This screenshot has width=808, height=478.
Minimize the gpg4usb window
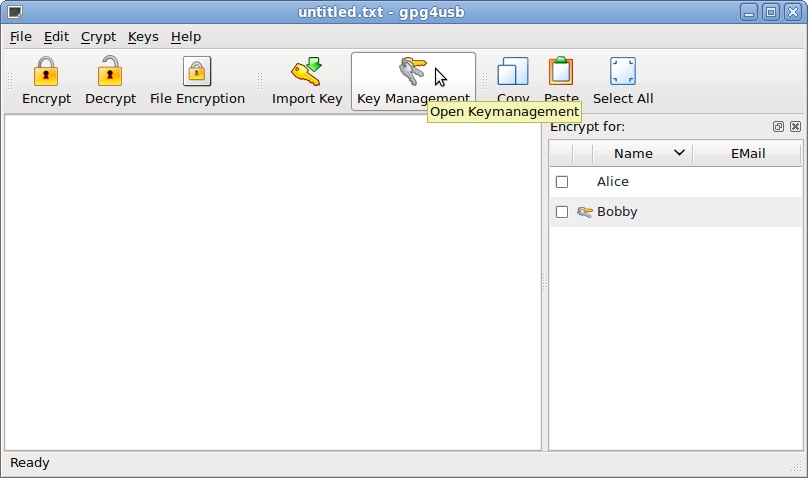(749, 12)
